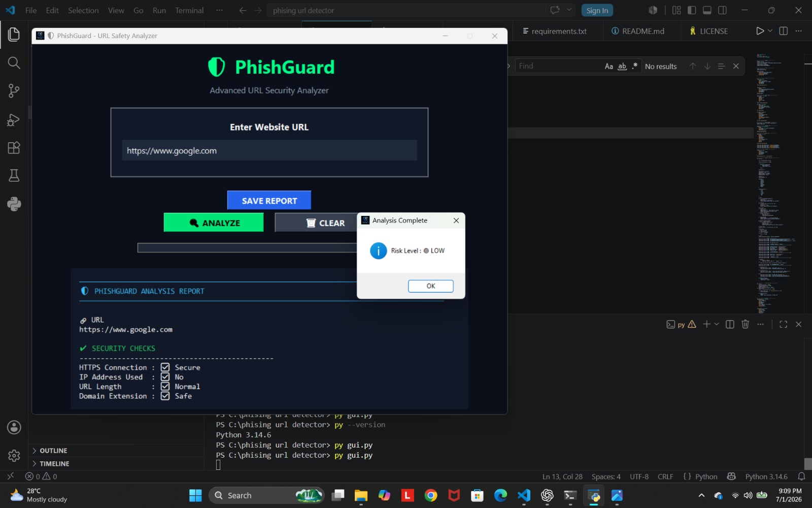Open the Terminal menu

pyautogui.click(x=189, y=10)
